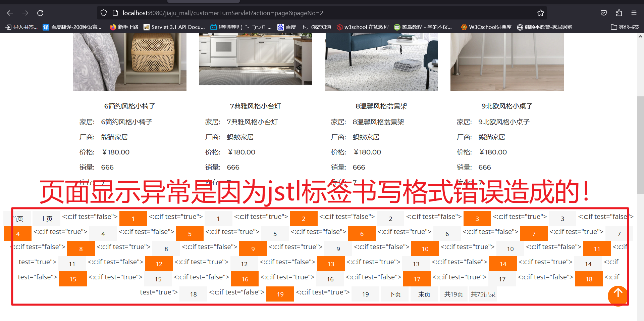
Task: Click orange page 3 button
Action: [x=477, y=219]
